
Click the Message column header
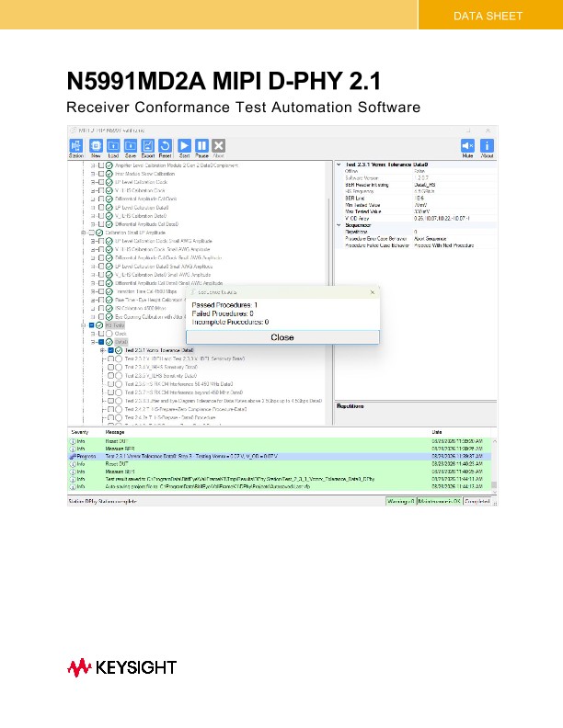[115, 432]
